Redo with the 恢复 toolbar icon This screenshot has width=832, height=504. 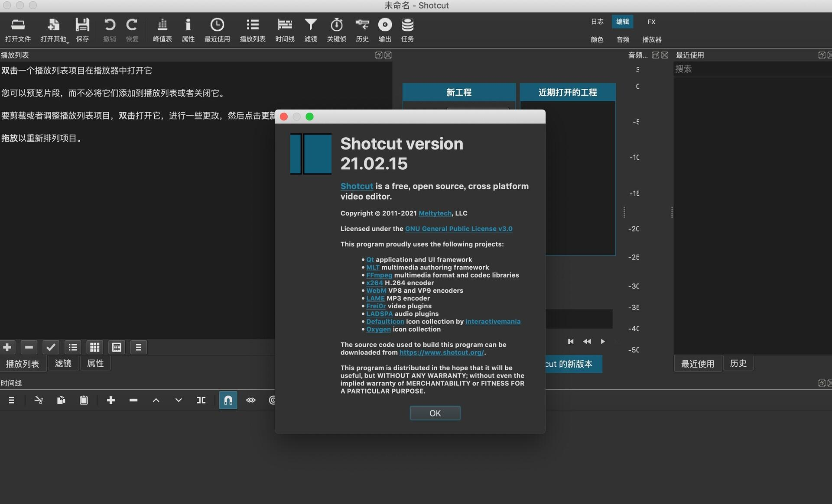coord(132,30)
